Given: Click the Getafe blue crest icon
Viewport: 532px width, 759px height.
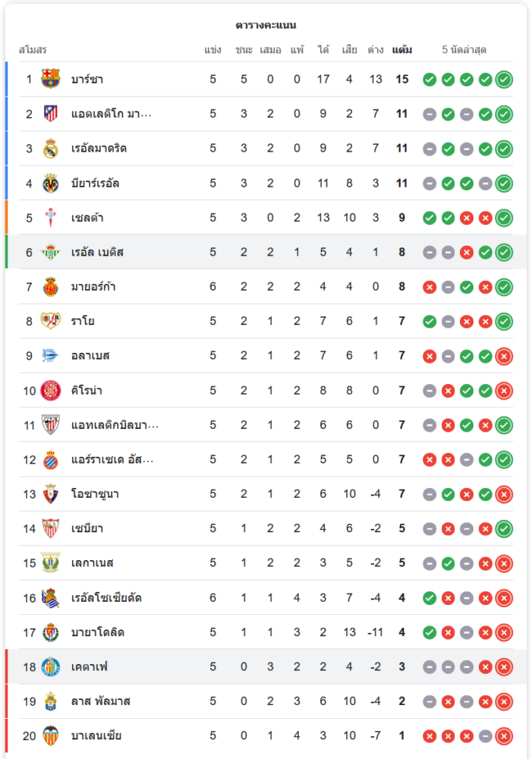Looking at the screenshot, I should point(50,667).
